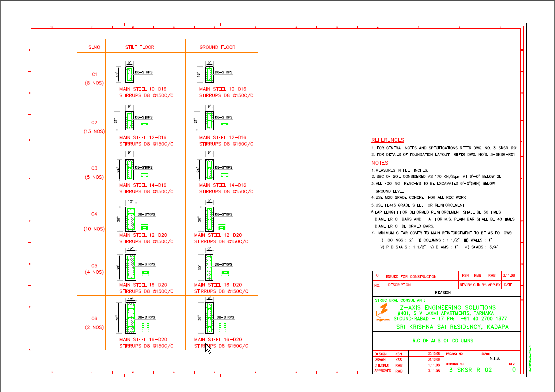Select the GROUND FLOOR column header
The height and width of the screenshot is (392, 555).
[x=217, y=47]
